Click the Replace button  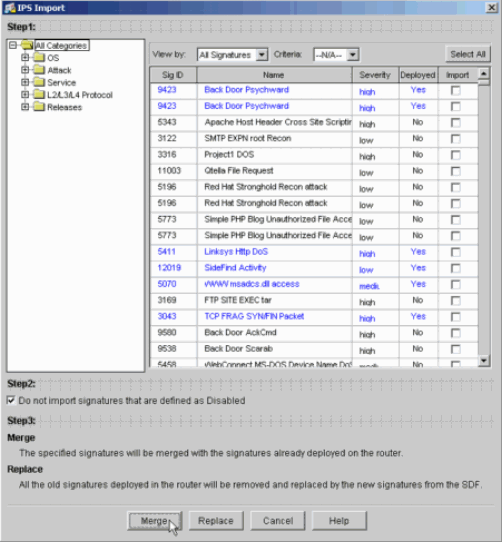(x=216, y=521)
